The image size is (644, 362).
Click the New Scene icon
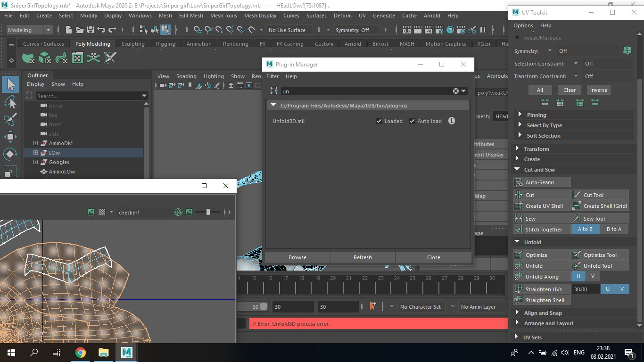pos(69,30)
